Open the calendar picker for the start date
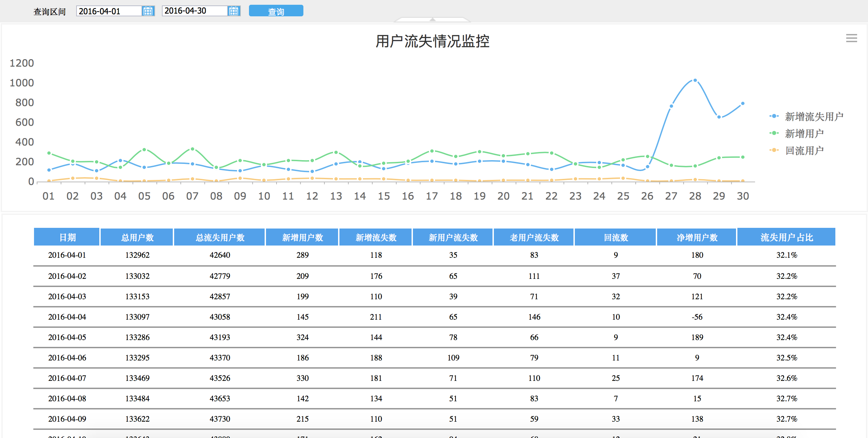The image size is (868, 438). click(148, 11)
